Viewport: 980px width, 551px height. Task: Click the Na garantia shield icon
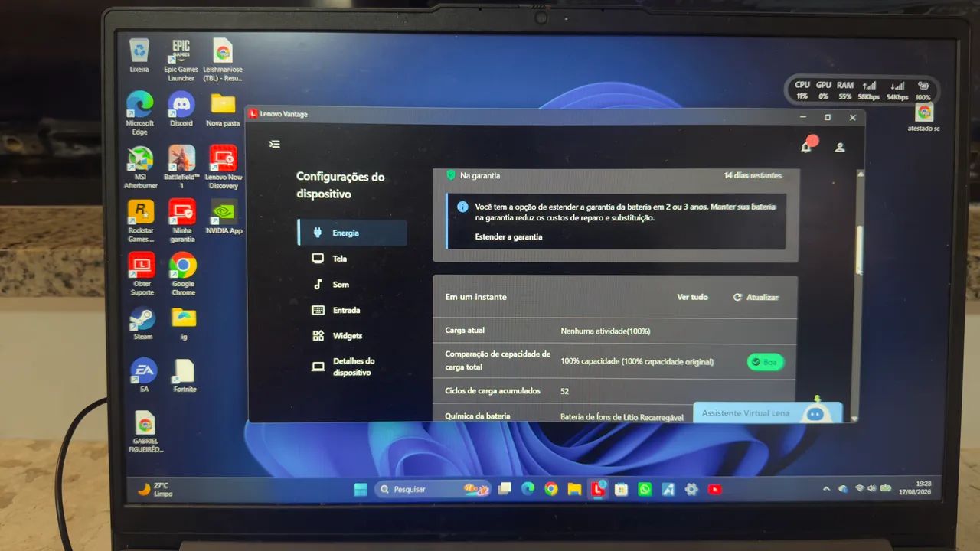[x=451, y=175]
